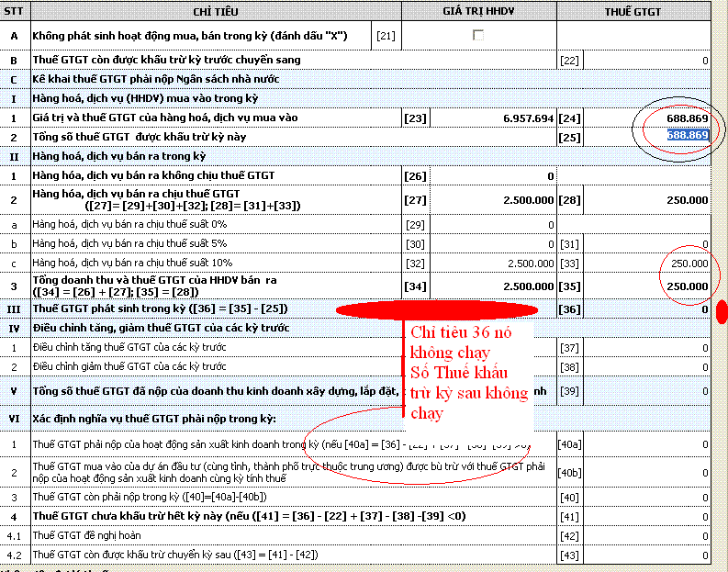Select the 5% rate VAT field [31]
The width and height of the screenshot is (728, 572).
647,243
